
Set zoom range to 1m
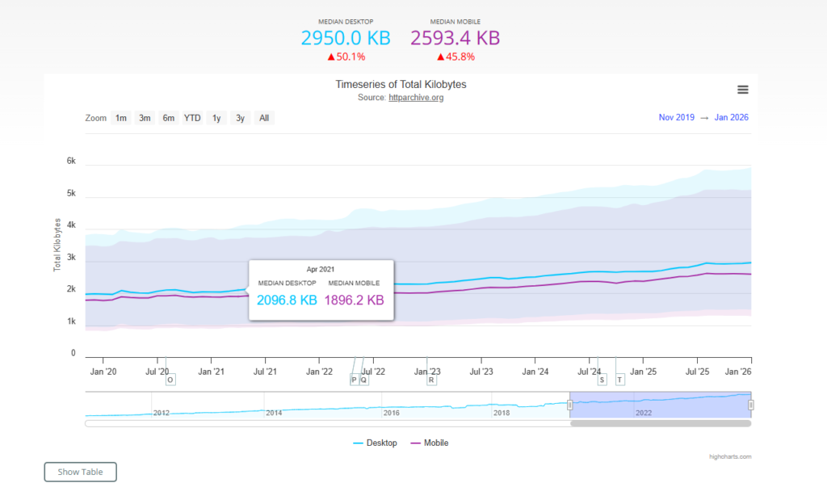click(x=120, y=118)
